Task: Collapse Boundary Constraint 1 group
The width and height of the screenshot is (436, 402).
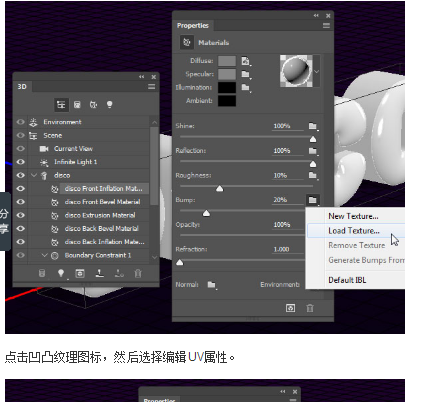Action: pos(45,255)
